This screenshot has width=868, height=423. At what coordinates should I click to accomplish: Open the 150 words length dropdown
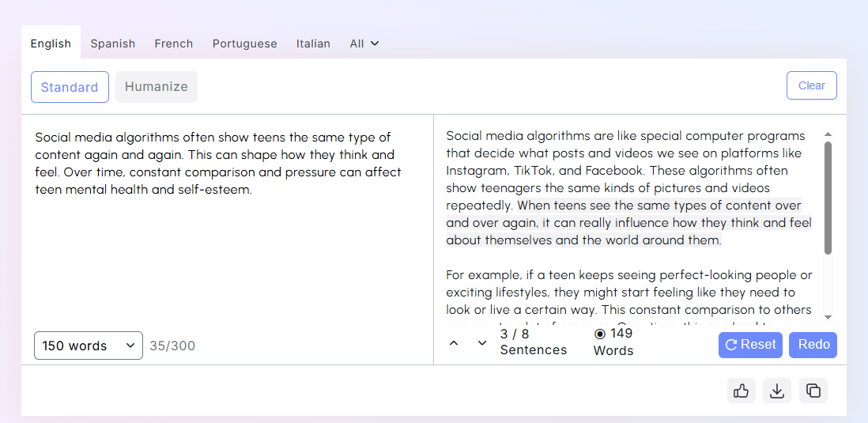89,346
